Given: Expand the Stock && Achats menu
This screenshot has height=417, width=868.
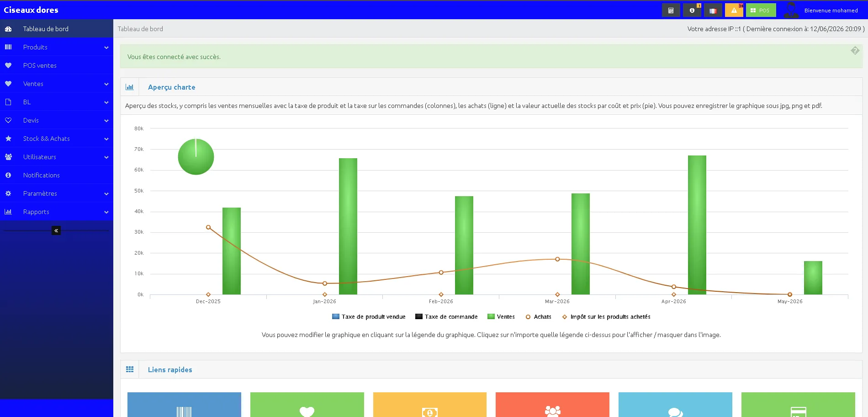Looking at the screenshot, I should [x=57, y=139].
